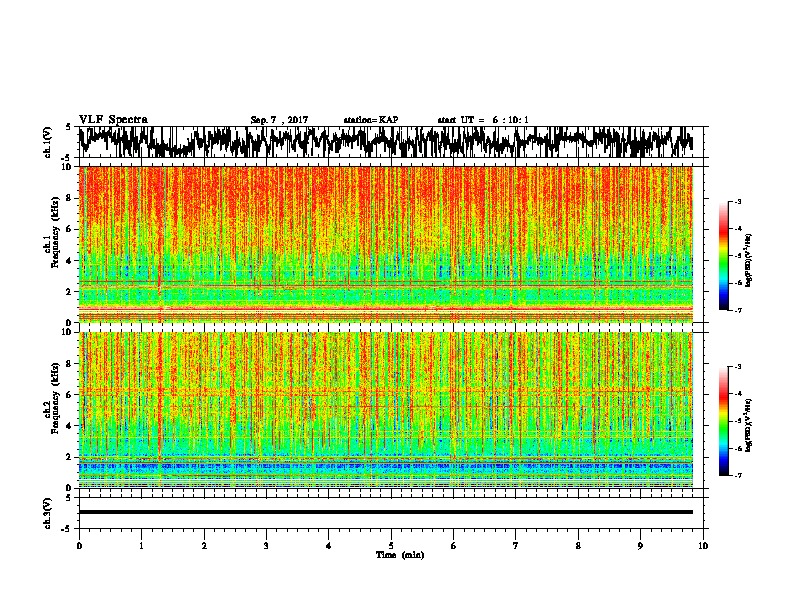
Task: Click the ch.3 flat voltage trace line
Action: pos(386,512)
